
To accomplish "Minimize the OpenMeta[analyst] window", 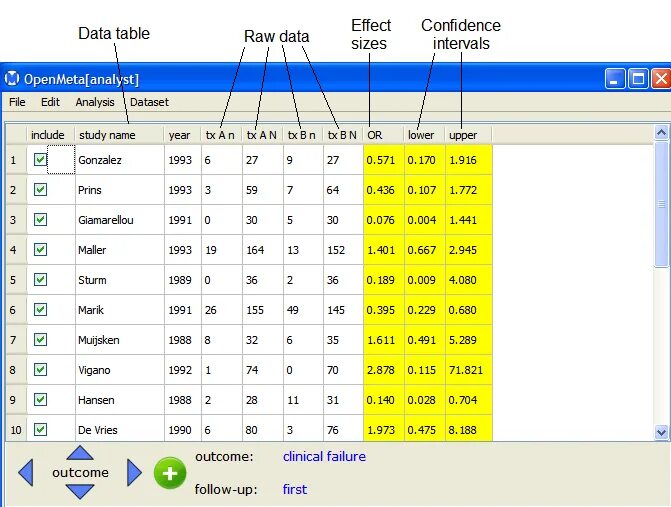I will 615,79.
